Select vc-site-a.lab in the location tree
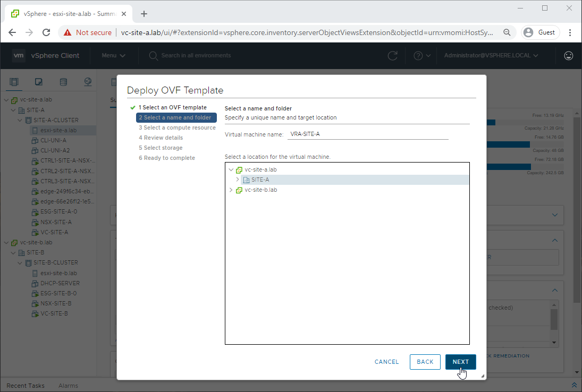The image size is (582, 392). click(x=260, y=169)
